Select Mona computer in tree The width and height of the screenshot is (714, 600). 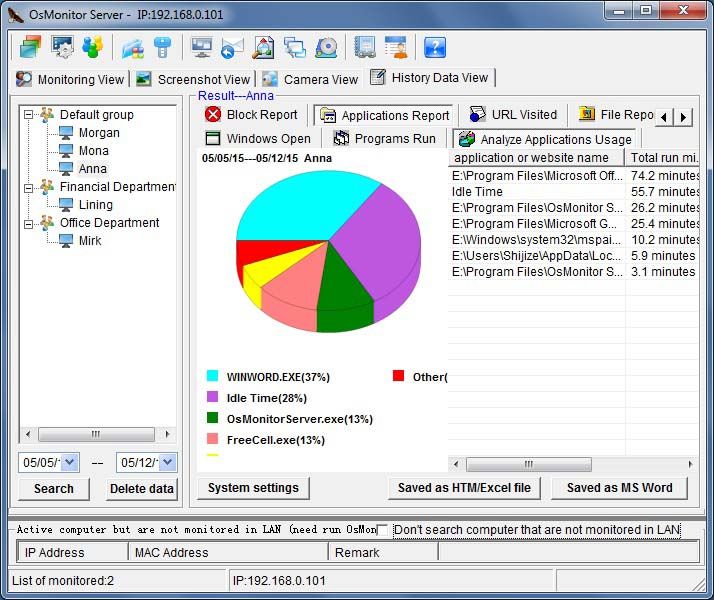93,151
